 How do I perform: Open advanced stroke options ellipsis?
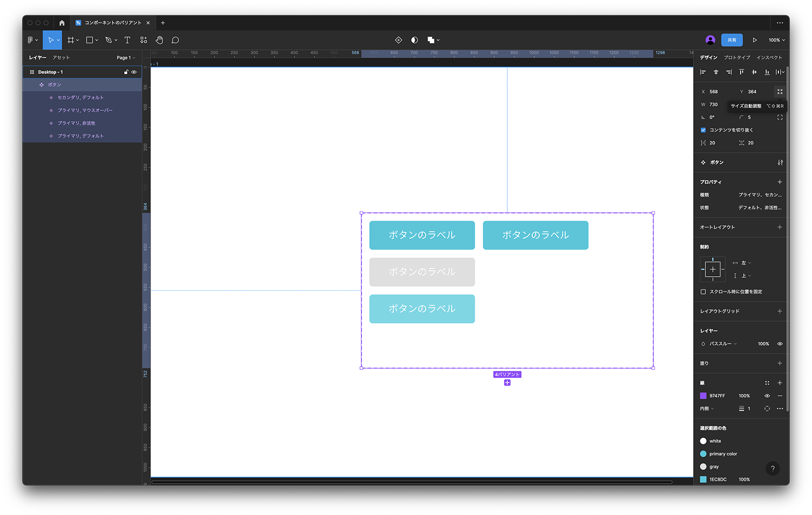[780, 409]
